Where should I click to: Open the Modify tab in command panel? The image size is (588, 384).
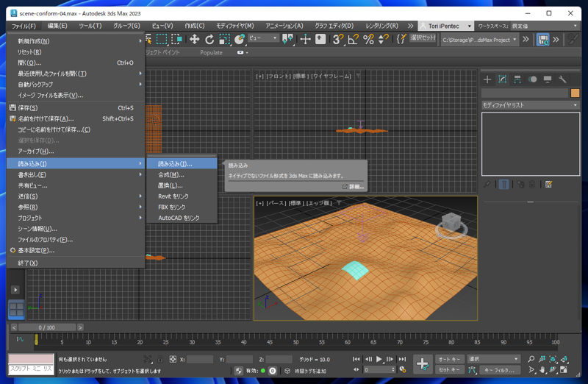click(503, 79)
